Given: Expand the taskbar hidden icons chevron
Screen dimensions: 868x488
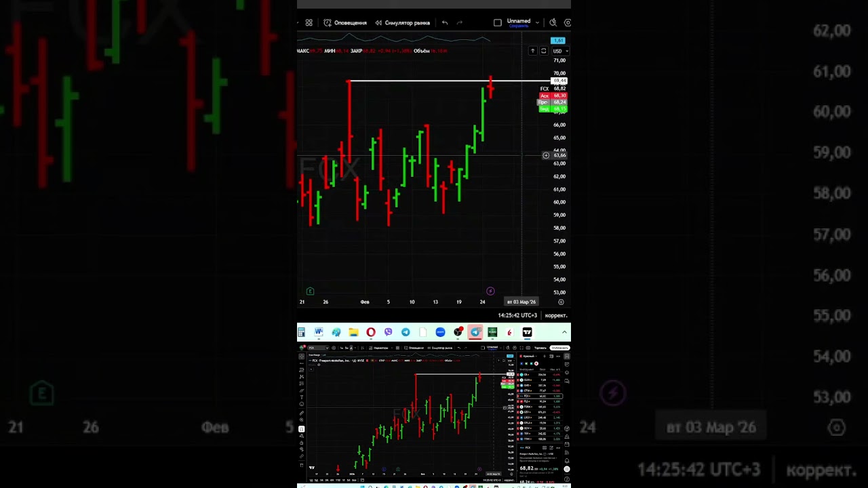Looking at the screenshot, I should [x=564, y=332].
